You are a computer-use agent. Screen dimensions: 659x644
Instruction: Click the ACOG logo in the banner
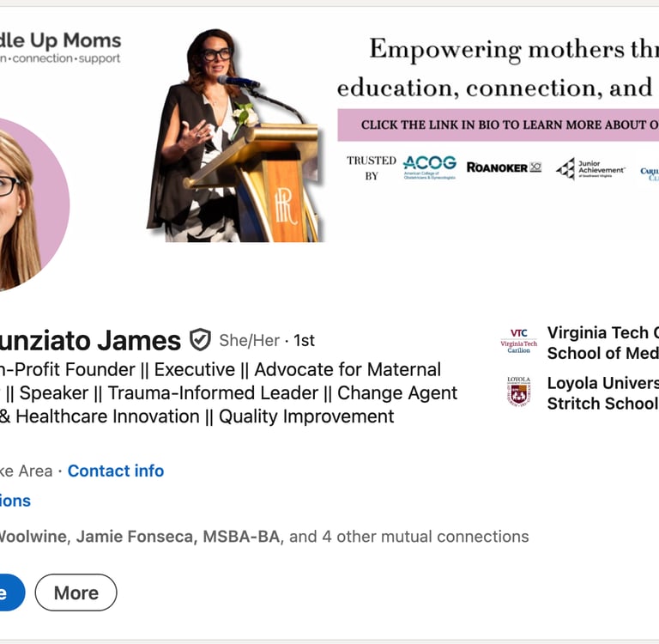click(x=429, y=167)
